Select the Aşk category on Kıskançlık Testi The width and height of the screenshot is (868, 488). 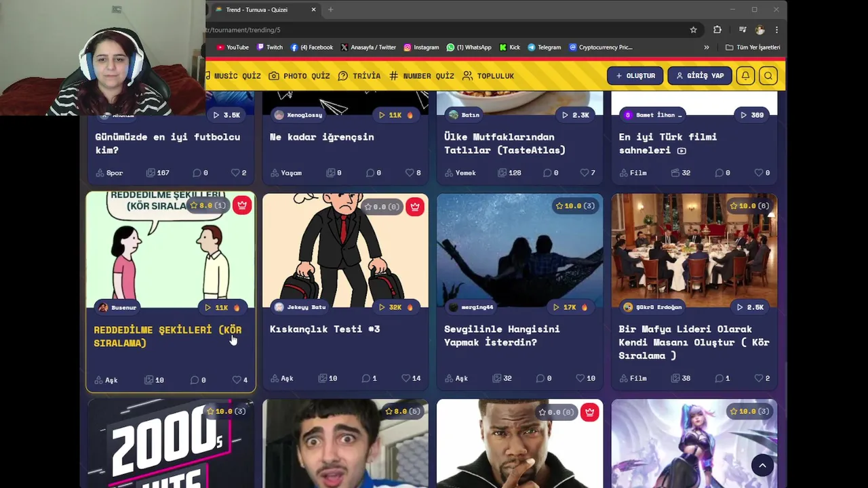(x=282, y=378)
